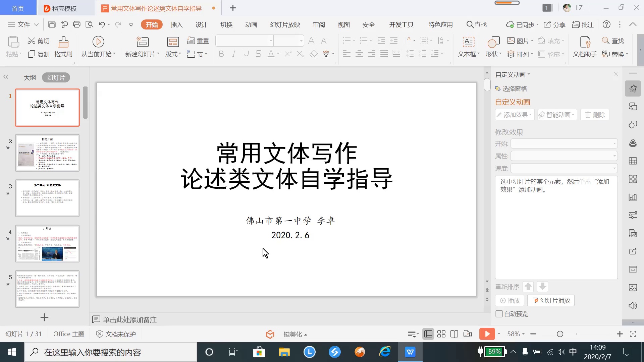The image size is (644, 362).
Task: Open the Transitions (切换) ribbon tab
Action: pyautogui.click(x=226, y=24)
